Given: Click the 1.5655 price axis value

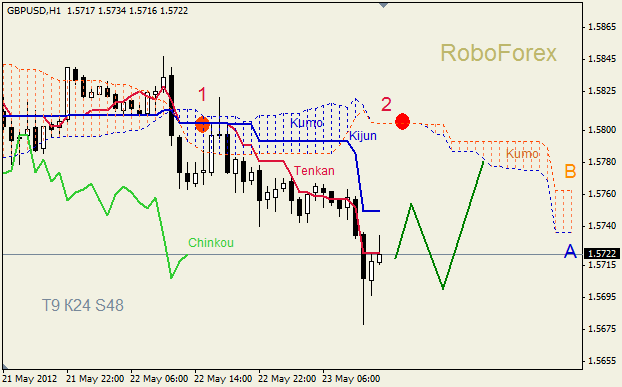Looking at the screenshot, I should coord(602,361).
